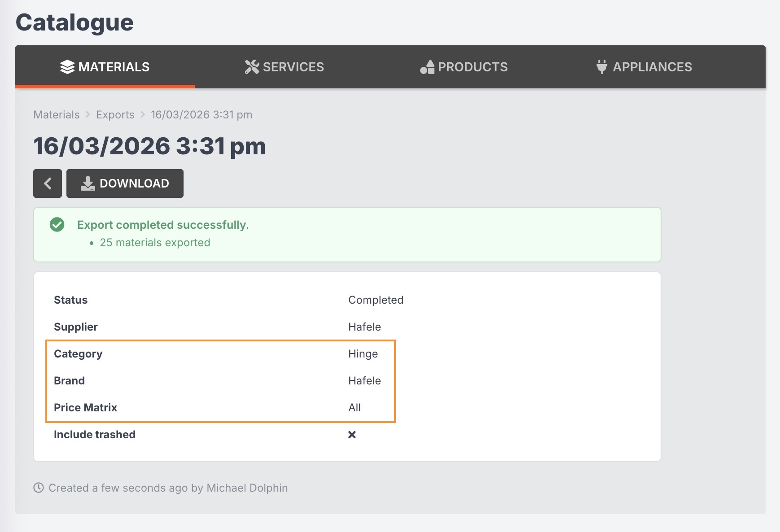This screenshot has height=532, width=780.
Task: Click the large '16/03/2026 3:31 pm' heading
Action: tap(150, 146)
